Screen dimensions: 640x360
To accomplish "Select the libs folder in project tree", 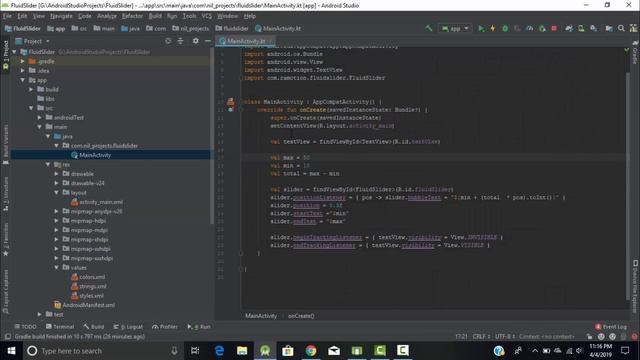I will click(x=46, y=99).
